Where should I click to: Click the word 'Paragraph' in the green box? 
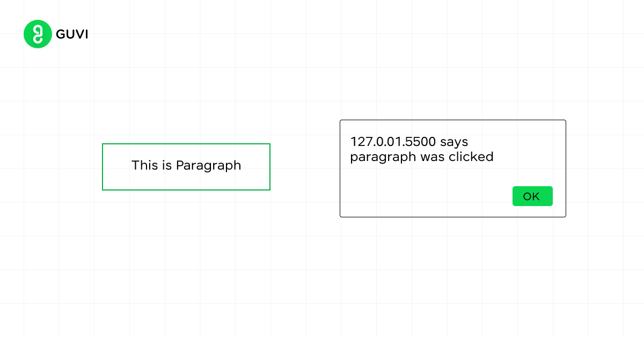pyautogui.click(x=209, y=166)
